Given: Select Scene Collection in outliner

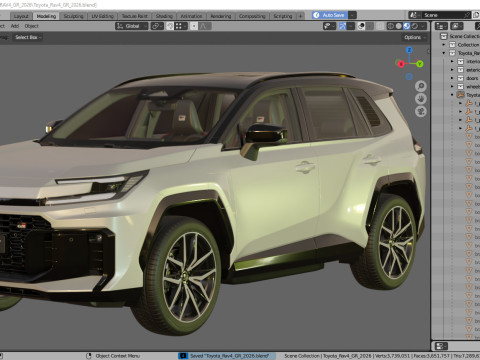Looking at the screenshot, I should (x=464, y=36).
